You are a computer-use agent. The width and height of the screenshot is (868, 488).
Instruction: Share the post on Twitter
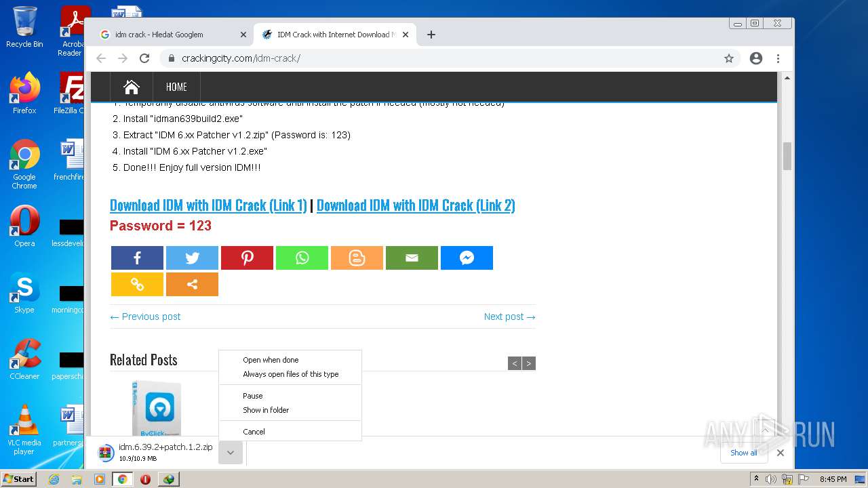(192, 258)
